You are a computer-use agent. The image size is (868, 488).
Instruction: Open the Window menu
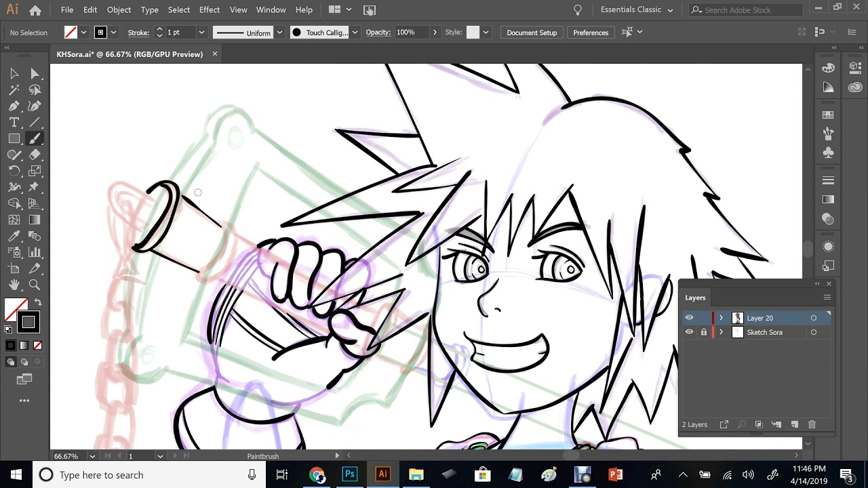271,10
